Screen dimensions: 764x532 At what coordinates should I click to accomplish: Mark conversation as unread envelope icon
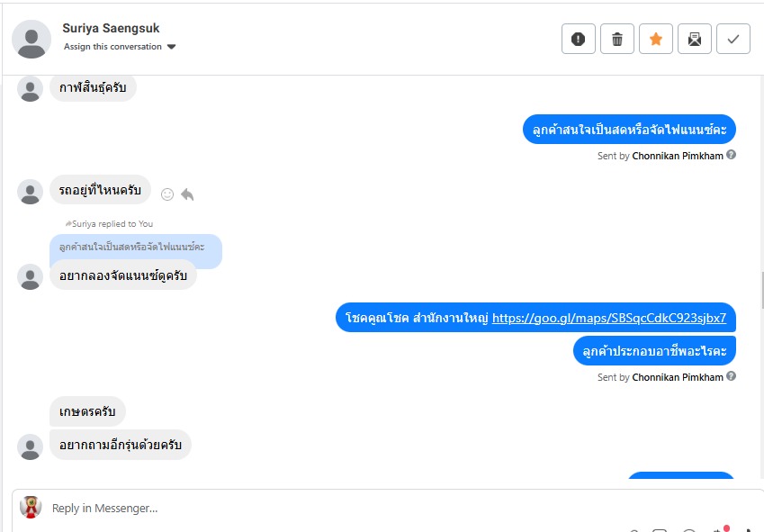click(695, 39)
